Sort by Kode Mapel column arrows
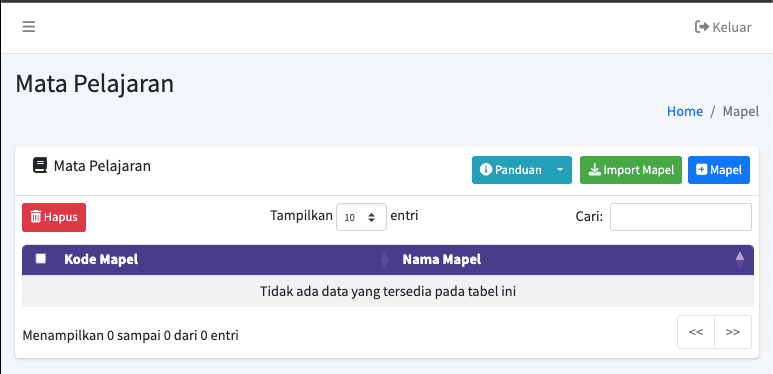Screen dimensions: 773x374 [x=384, y=260]
